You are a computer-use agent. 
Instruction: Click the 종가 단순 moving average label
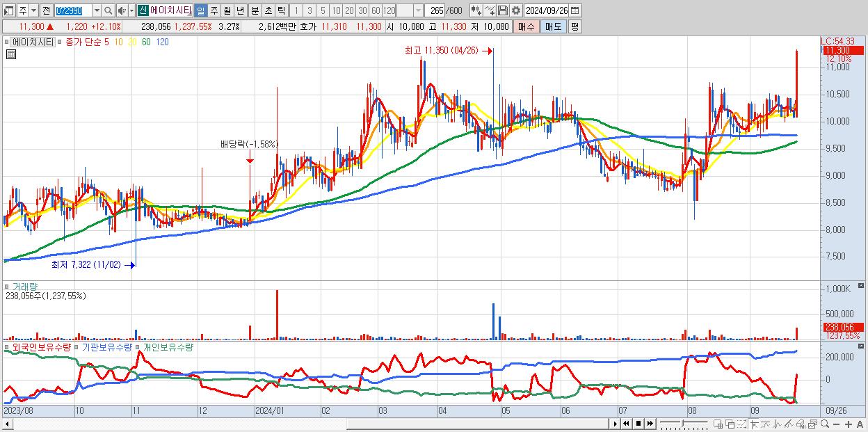point(83,42)
